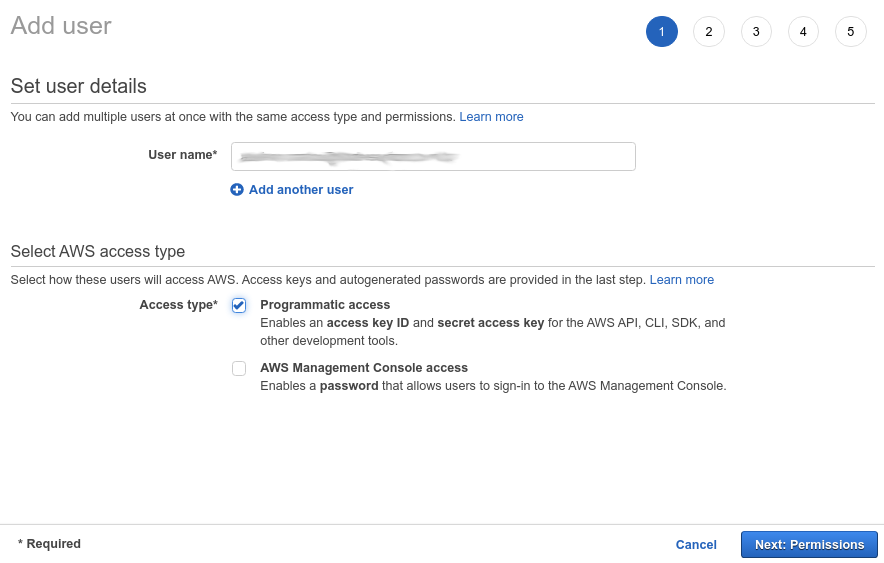884x563 pixels.
Task: Click the Access type field label
Action: [x=178, y=305]
